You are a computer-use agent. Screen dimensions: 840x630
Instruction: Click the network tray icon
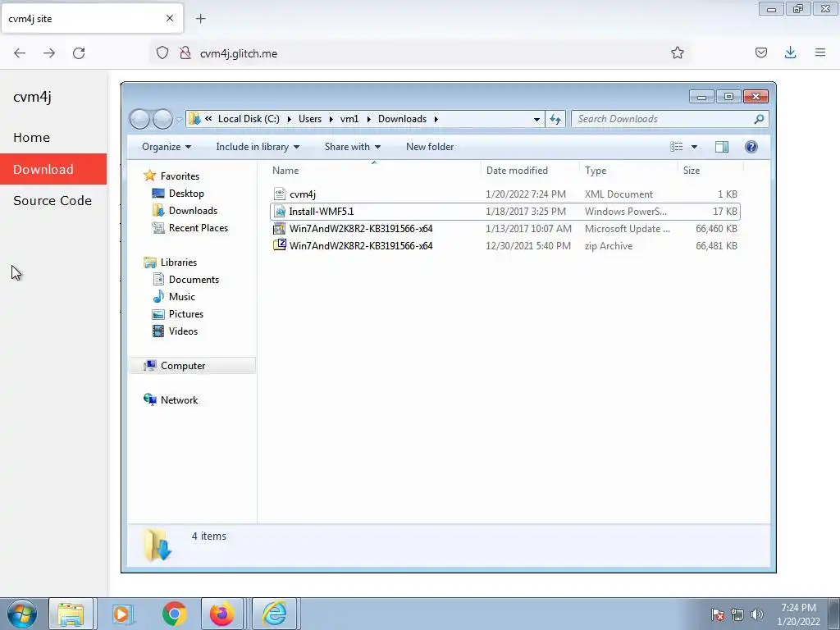[737, 614]
